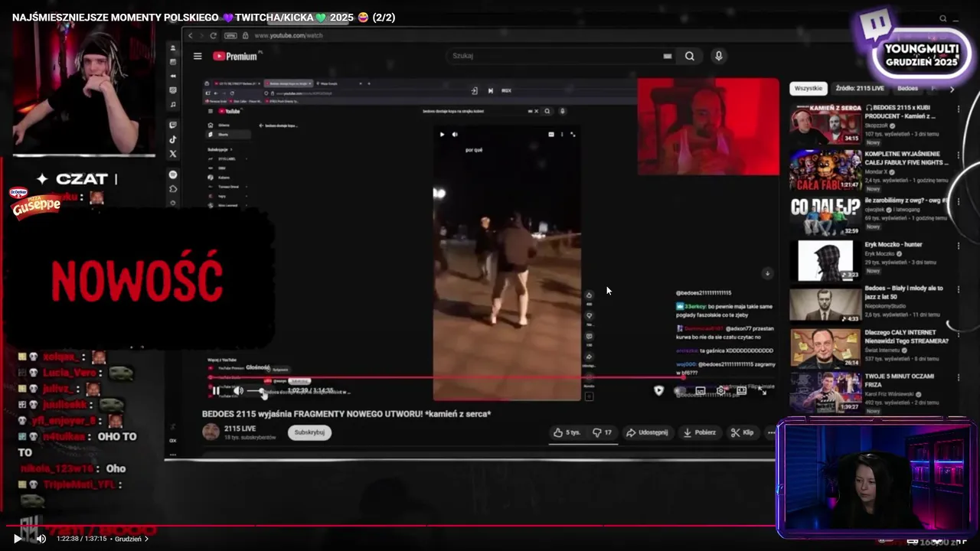This screenshot has width=980, height=551.
Task: Click the Udostępnij share button
Action: tap(647, 432)
